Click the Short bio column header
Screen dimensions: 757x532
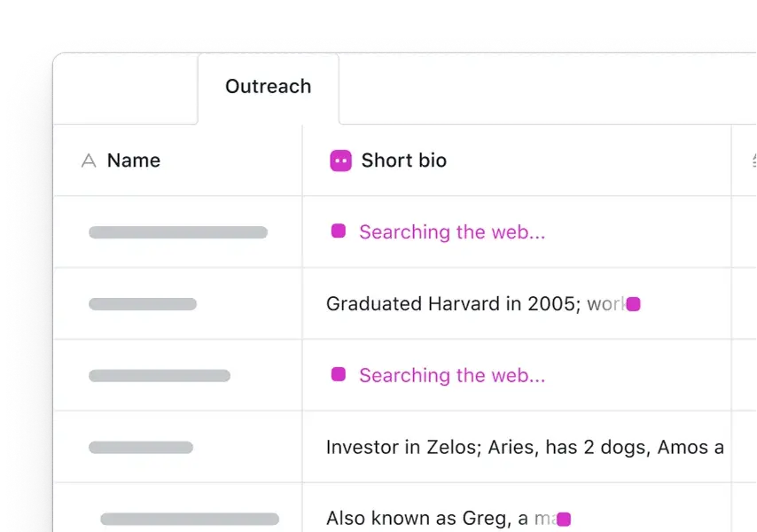(x=403, y=160)
